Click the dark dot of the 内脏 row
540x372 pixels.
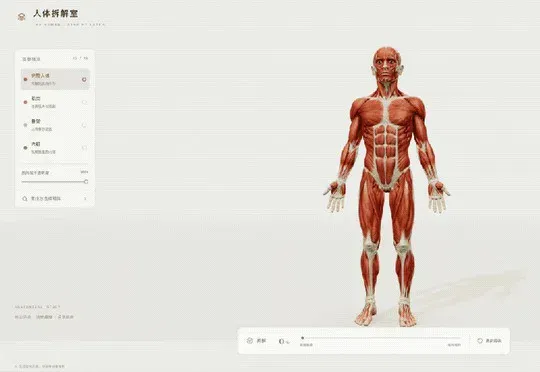(25, 148)
